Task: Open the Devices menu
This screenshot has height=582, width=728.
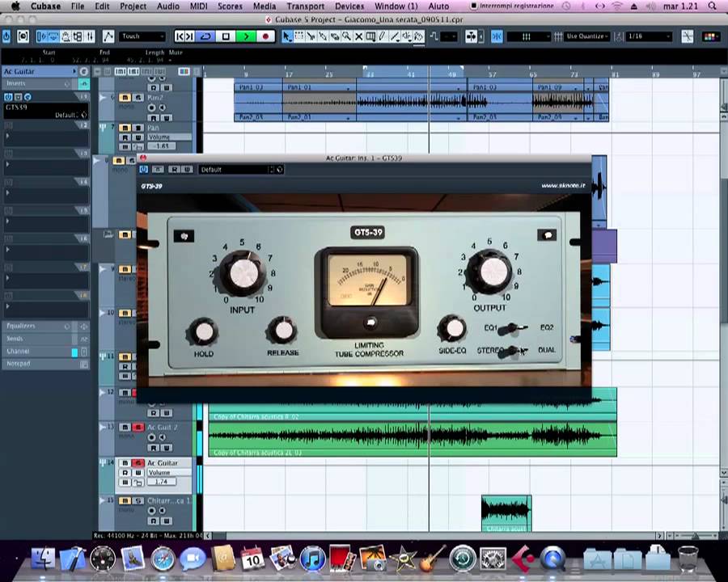Action: pos(349,6)
